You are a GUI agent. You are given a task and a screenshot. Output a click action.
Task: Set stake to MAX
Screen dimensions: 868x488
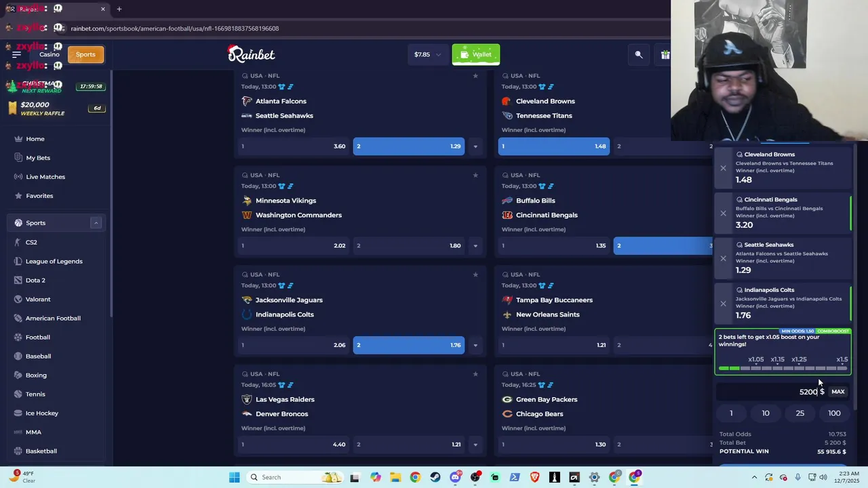838,392
